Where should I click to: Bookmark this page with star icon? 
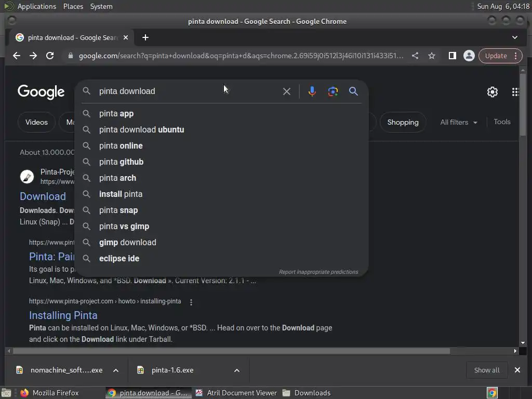click(432, 56)
